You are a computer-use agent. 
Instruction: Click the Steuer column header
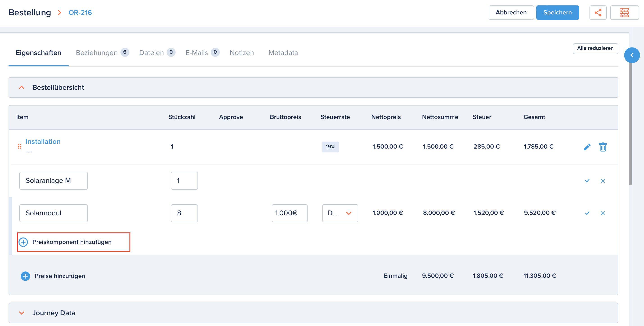coord(482,117)
